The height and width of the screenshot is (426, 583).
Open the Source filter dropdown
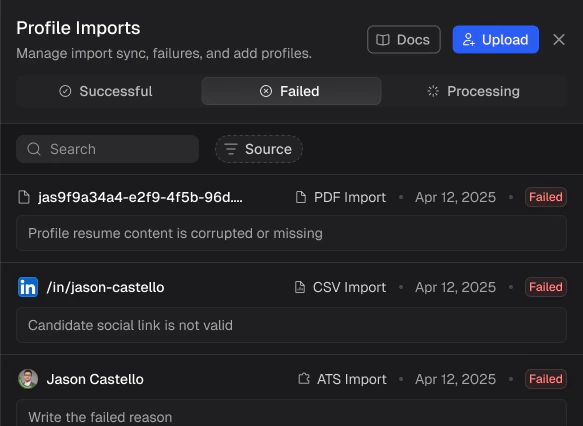259,149
